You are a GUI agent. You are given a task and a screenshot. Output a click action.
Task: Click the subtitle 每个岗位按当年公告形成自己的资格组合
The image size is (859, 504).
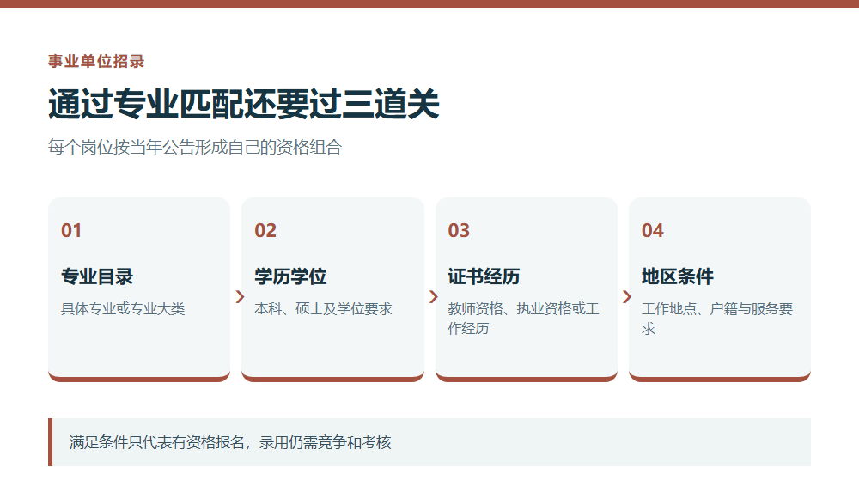tap(194, 147)
